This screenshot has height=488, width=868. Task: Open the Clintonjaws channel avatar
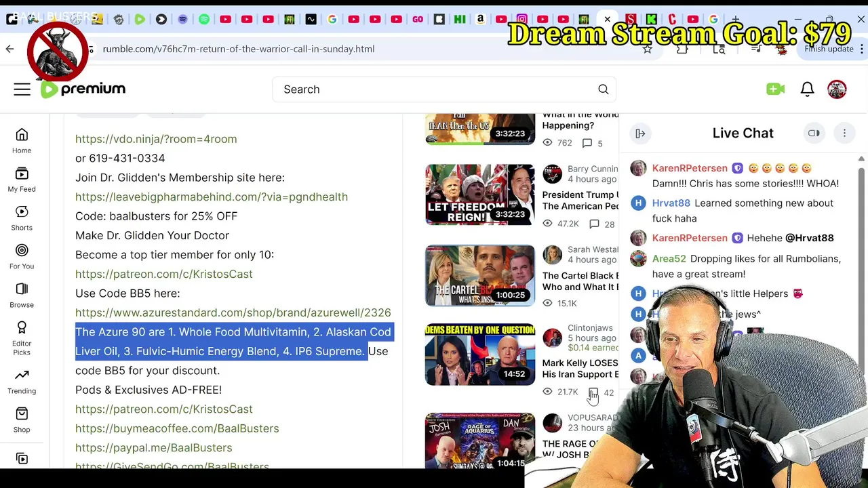coord(552,338)
